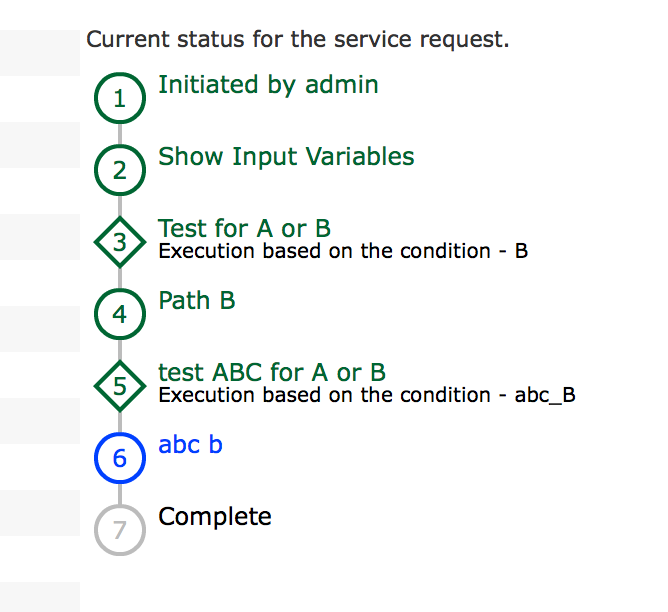The width and height of the screenshot is (668, 612).
Task: Click the step 3 diamond icon
Action: [120, 242]
